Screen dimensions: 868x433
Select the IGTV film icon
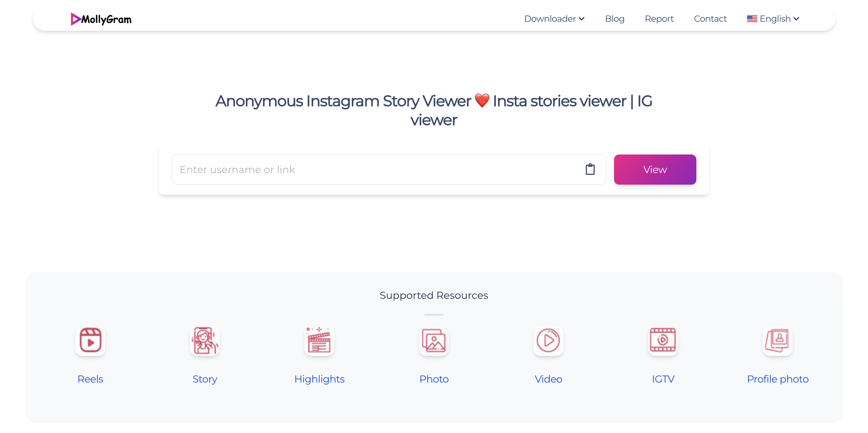click(663, 341)
